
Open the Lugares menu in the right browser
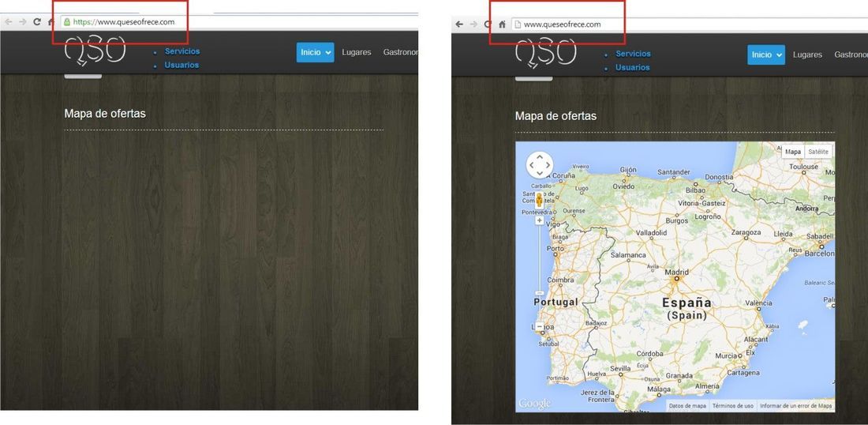coord(808,55)
